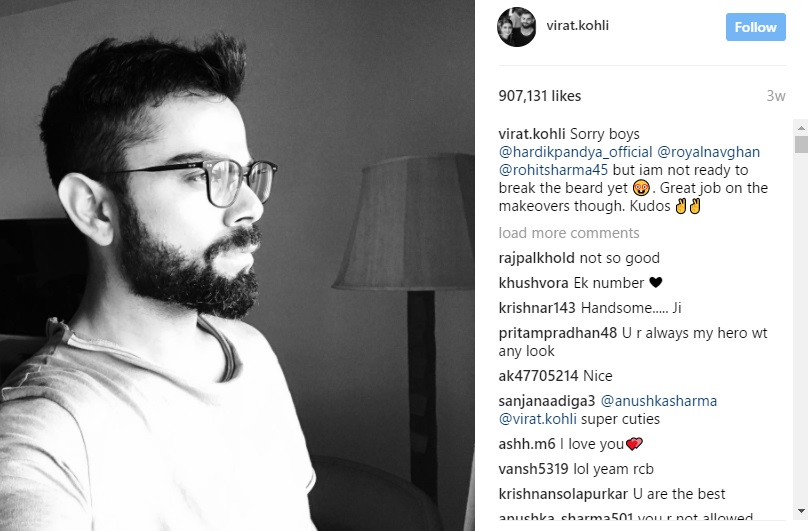Click the comments scrollbar thumb
808x531 pixels.
tap(801, 144)
